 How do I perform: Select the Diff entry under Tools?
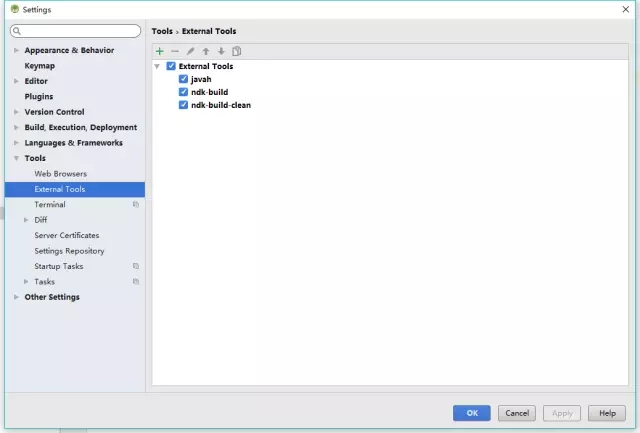pyautogui.click(x=41, y=220)
